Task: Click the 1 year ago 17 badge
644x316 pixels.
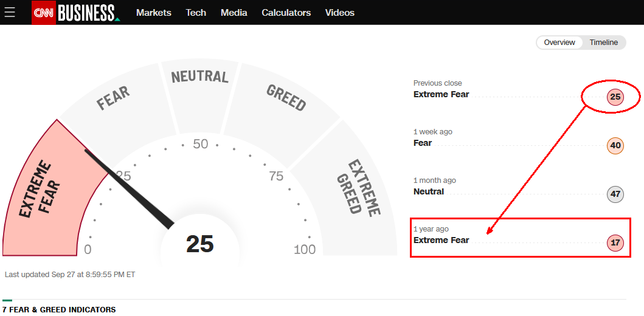Action: (615, 243)
